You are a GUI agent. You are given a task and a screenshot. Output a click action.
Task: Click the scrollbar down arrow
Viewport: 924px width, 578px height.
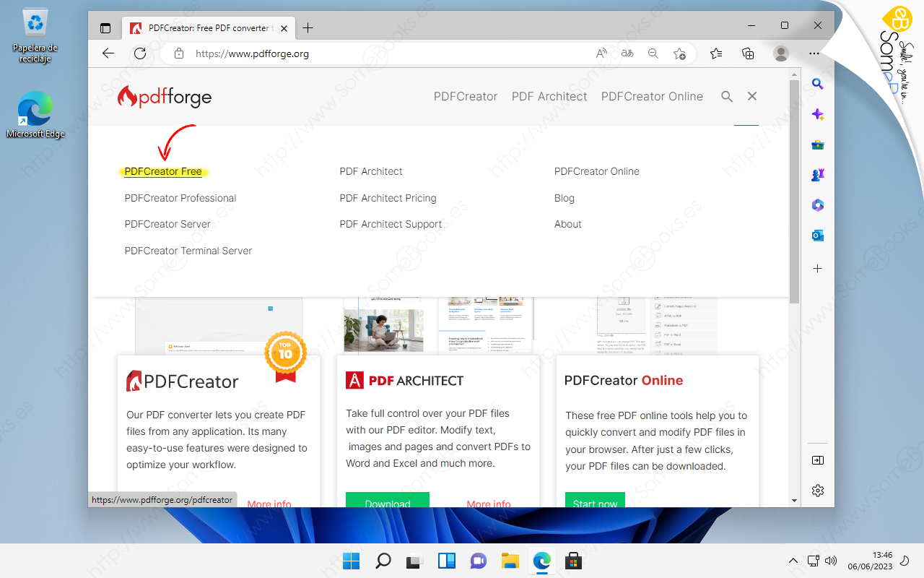tap(794, 500)
